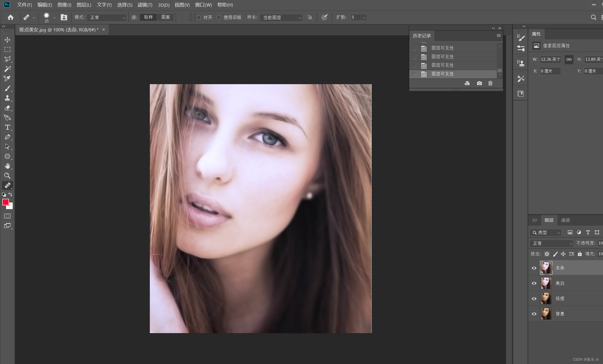Switch to the 通道 tab
The width and height of the screenshot is (603, 364).
[565, 220]
